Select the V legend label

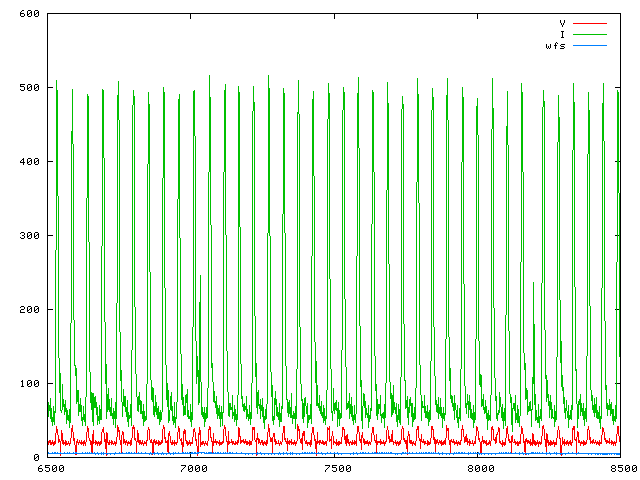(563, 22)
